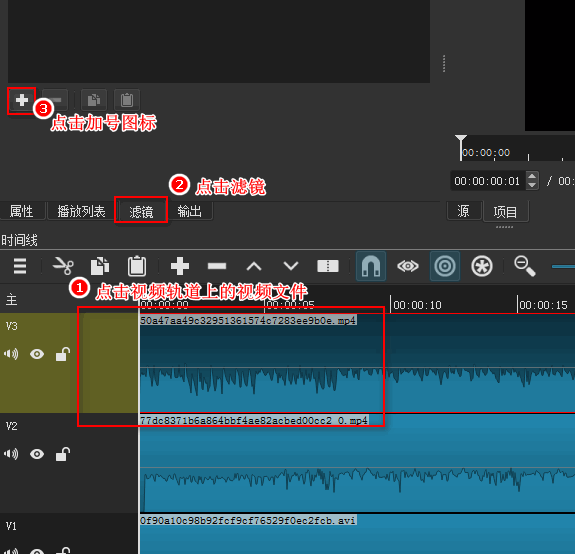Select the 0f90a10c98...avi clip on V1

tap(358, 534)
